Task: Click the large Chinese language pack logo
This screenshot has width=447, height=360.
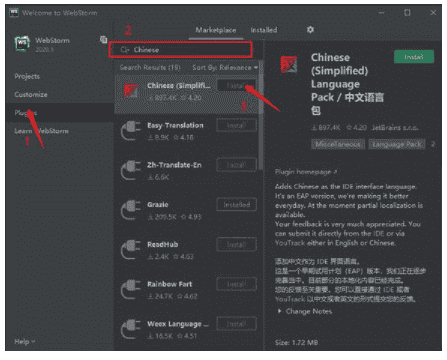Action: 289,64
